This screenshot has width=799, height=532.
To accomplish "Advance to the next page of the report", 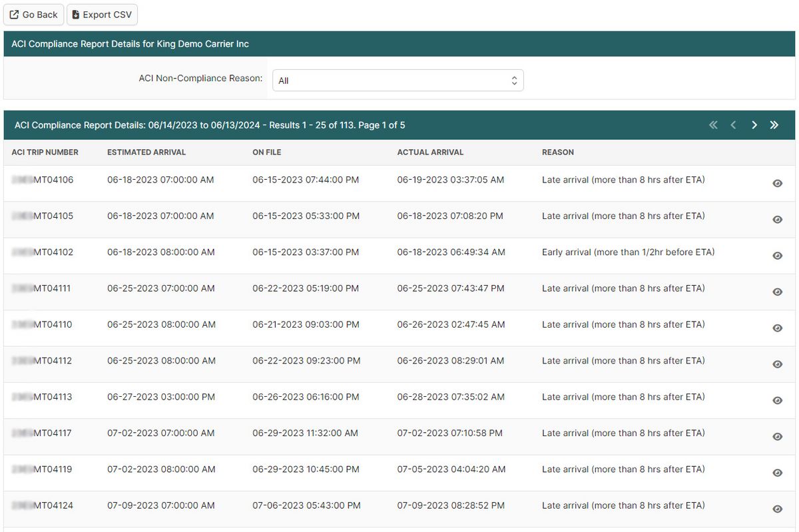I will 754,125.
